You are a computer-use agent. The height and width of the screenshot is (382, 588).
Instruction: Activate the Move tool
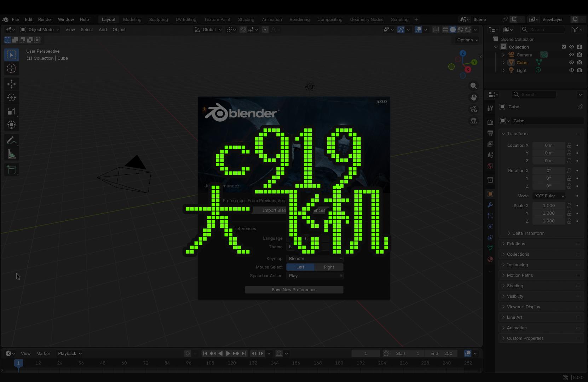tap(11, 84)
